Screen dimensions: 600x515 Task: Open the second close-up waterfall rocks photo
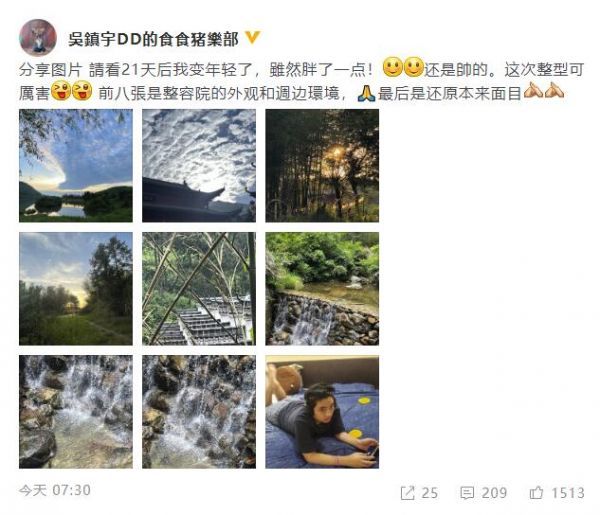pyautogui.click(x=199, y=412)
